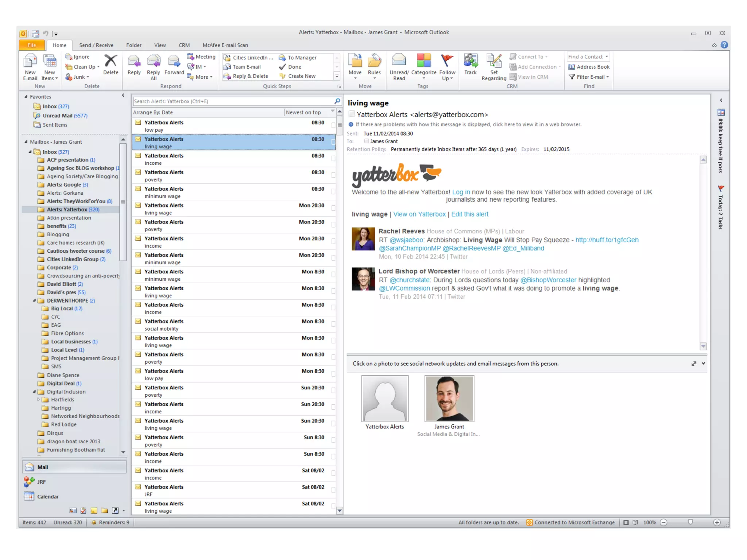Toggle flag on the low pay 08:30 message
The width and height of the screenshot is (747, 560).
point(333,125)
